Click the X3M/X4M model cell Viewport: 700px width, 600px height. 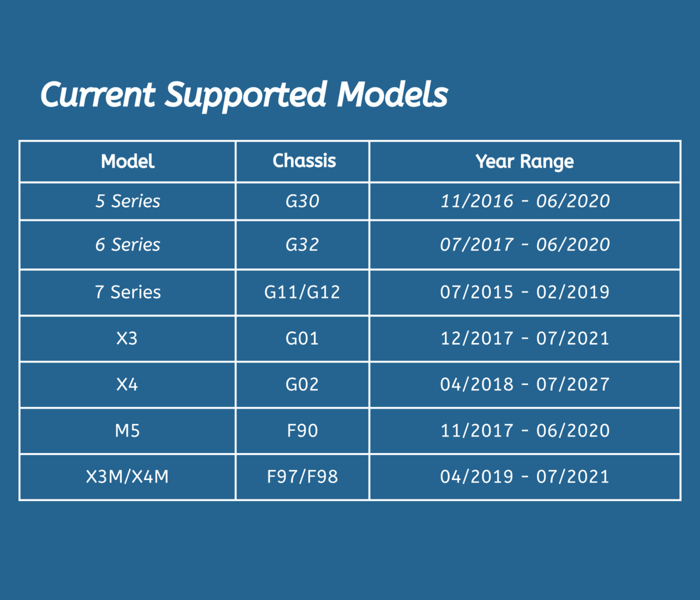[127, 477]
